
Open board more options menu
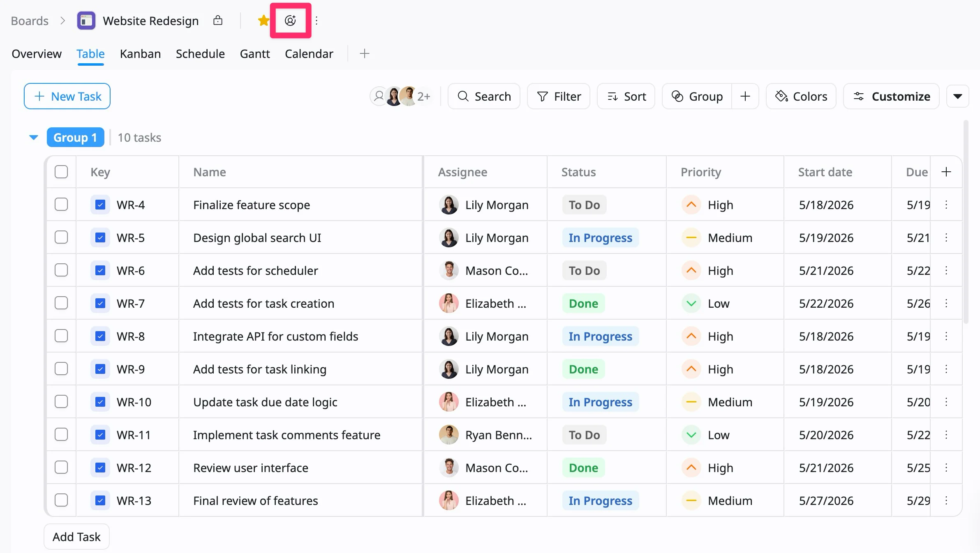pyautogui.click(x=317, y=21)
